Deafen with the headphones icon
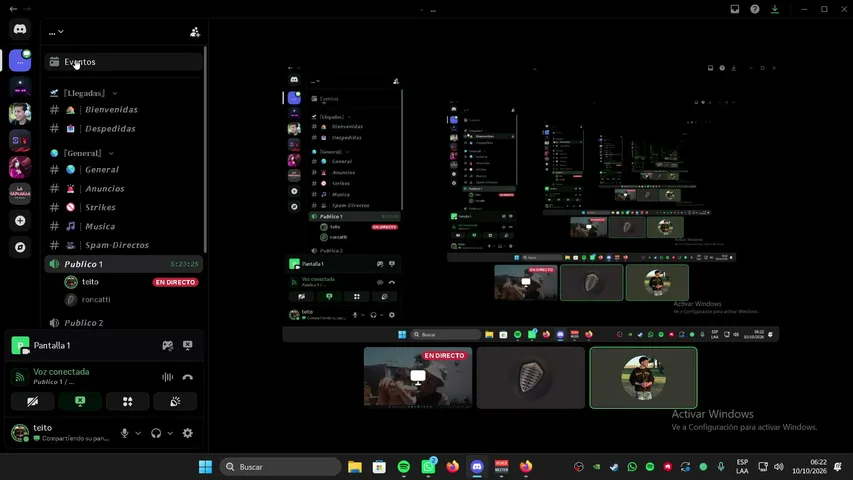 (156, 433)
